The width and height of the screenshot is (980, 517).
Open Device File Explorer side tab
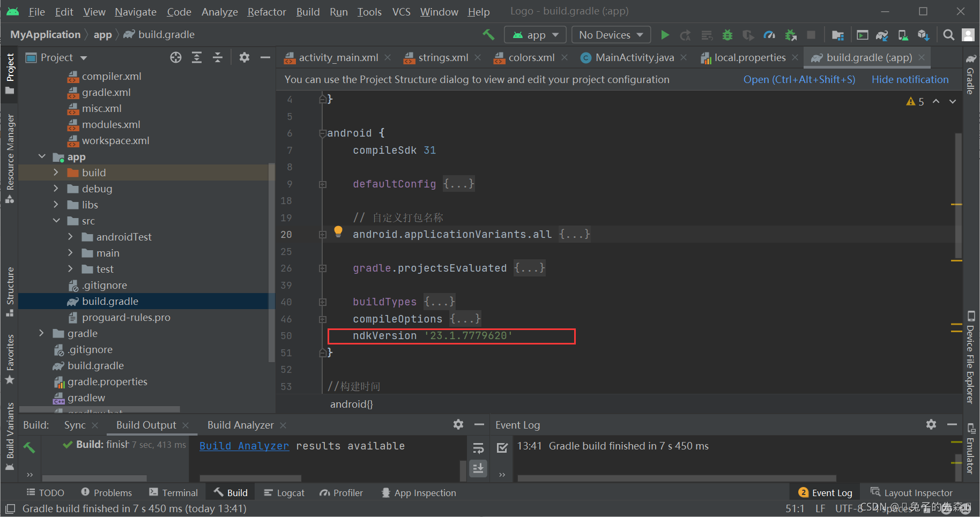[970, 357]
